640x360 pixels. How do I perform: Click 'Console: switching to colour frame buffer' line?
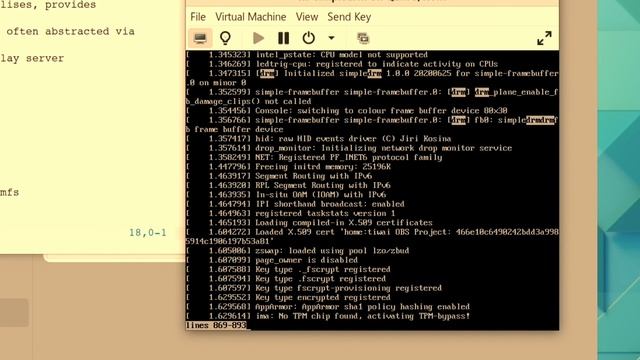point(347,111)
